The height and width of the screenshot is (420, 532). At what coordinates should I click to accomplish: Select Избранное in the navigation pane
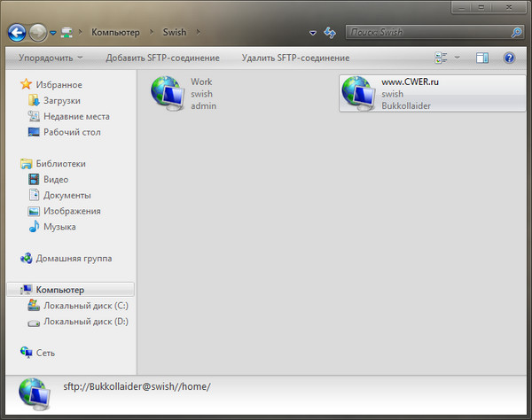pyautogui.click(x=59, y=85)
